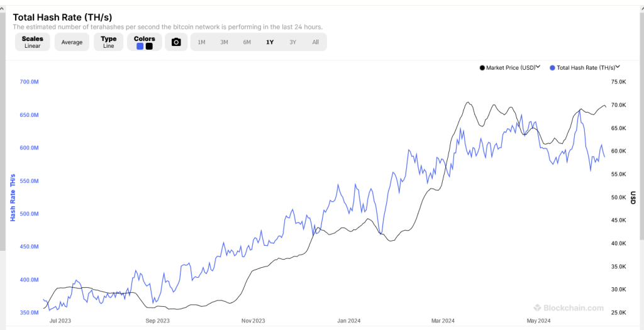Viewport: 644px width, 330px height.
Task: Toggle the Average button
Action: coord(72,42)
